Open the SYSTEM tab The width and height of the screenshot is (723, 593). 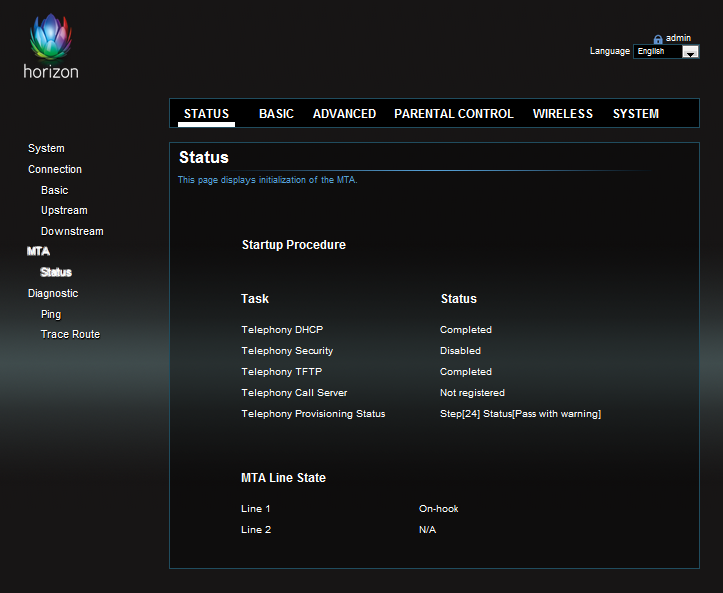(x=635, y=114)
